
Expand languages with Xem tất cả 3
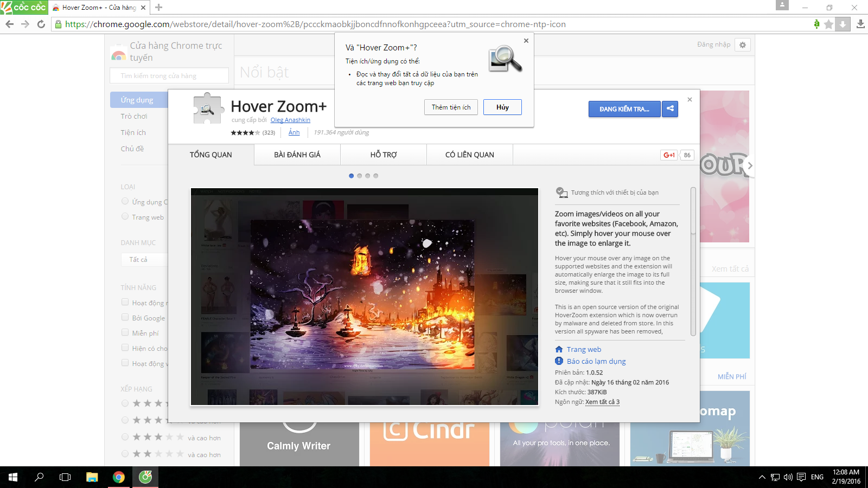point(602,402)
